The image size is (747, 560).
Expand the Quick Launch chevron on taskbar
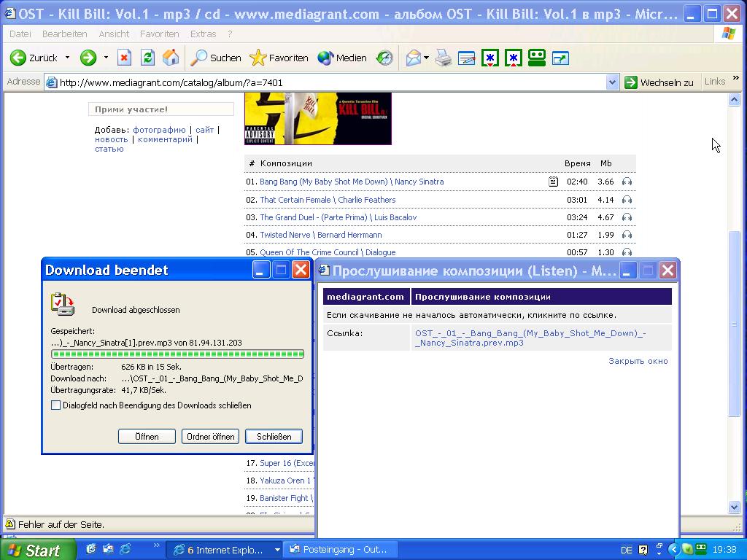[x=156, y=545]
